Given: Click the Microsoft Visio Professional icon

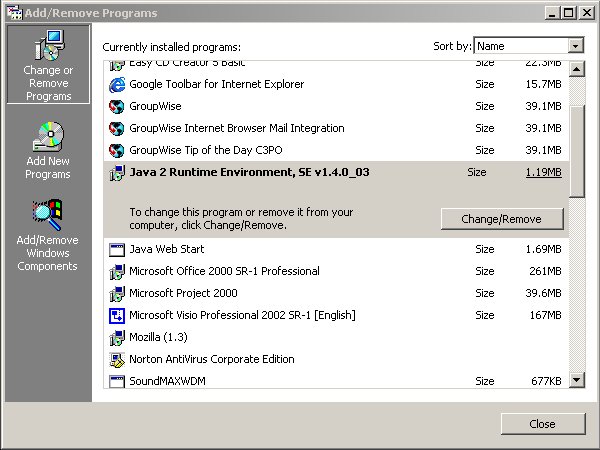Looking at the screenshot, I should [117, 316].
